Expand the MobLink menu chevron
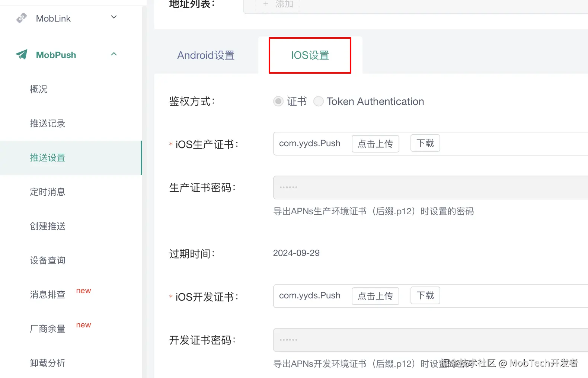 (114, 17)
